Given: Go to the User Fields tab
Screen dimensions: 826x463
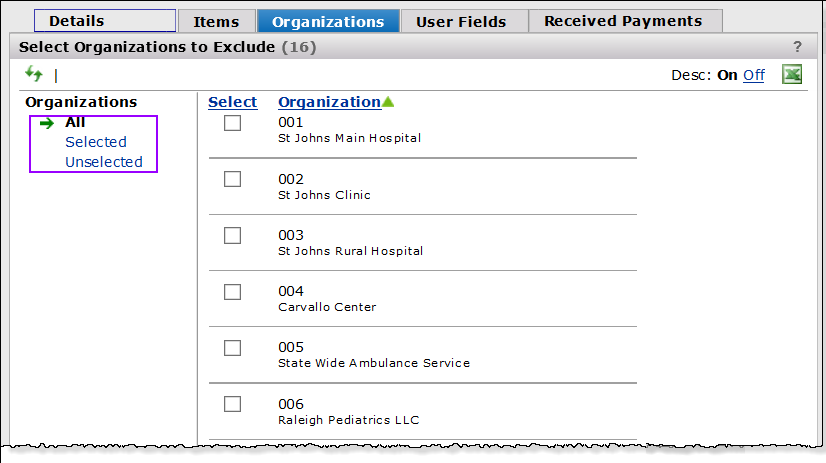Looking at the screenshot, I should [x=461, y=21].
